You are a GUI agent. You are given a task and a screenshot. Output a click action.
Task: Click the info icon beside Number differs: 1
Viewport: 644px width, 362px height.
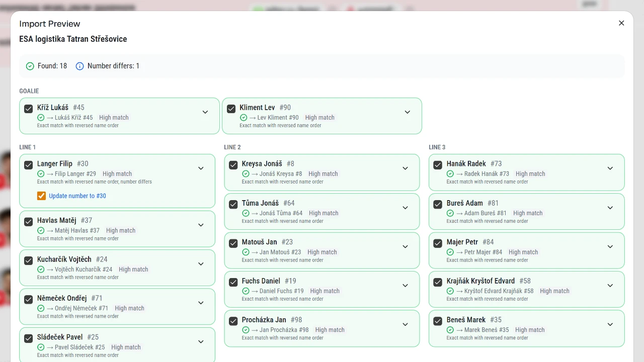[x=79, y=66]
